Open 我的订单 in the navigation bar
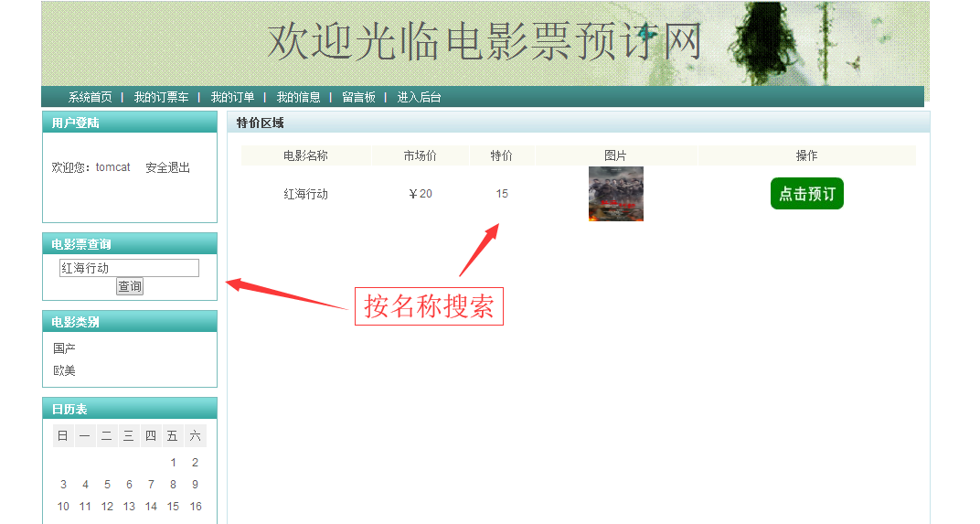 tap(232, 97)
